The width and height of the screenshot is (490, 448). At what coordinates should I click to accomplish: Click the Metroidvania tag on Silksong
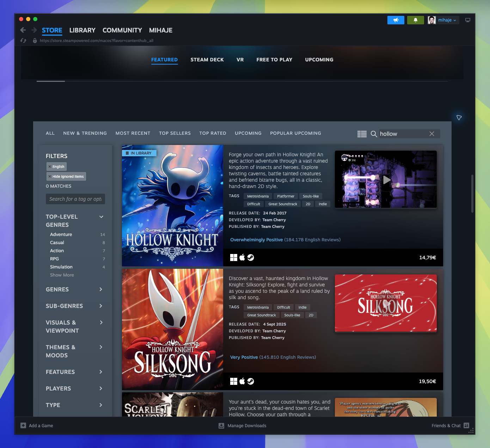point(258,307)
